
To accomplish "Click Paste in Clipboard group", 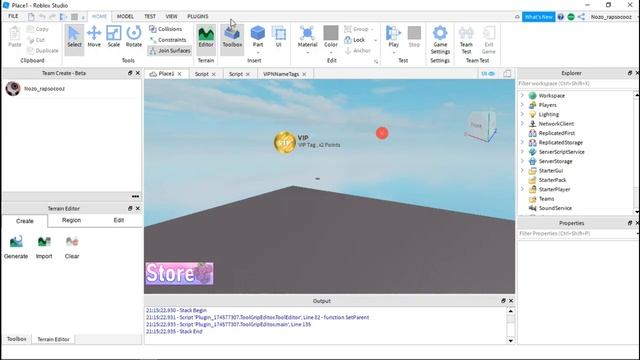I will [x=15, y=37].
